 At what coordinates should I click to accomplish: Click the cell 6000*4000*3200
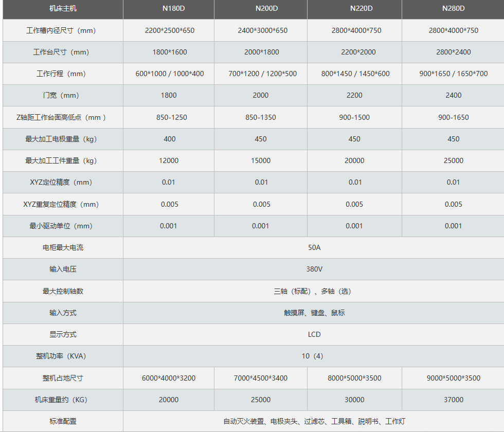tap(169, 378)
